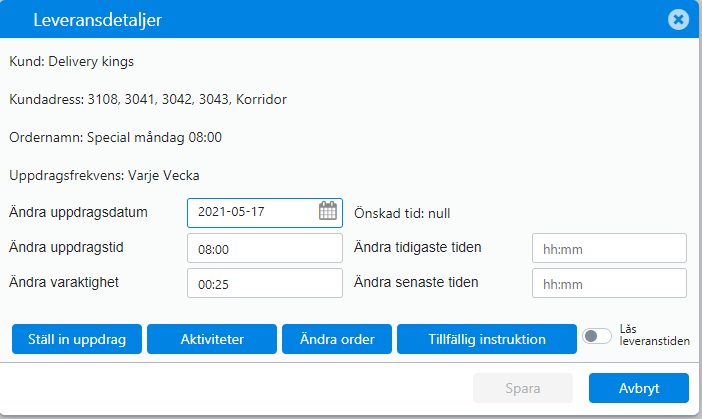Click the Ändra uppdragsdatum label

click(x=78, y=212)
